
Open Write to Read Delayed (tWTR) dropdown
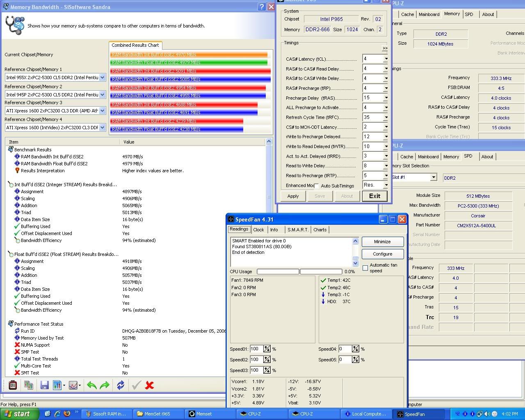pos(386,146)
